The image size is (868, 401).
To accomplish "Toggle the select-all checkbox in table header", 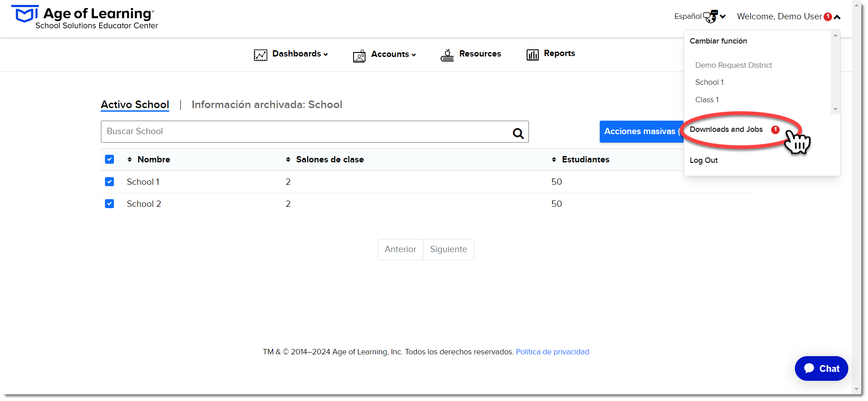I will click(x=109, y=159).
